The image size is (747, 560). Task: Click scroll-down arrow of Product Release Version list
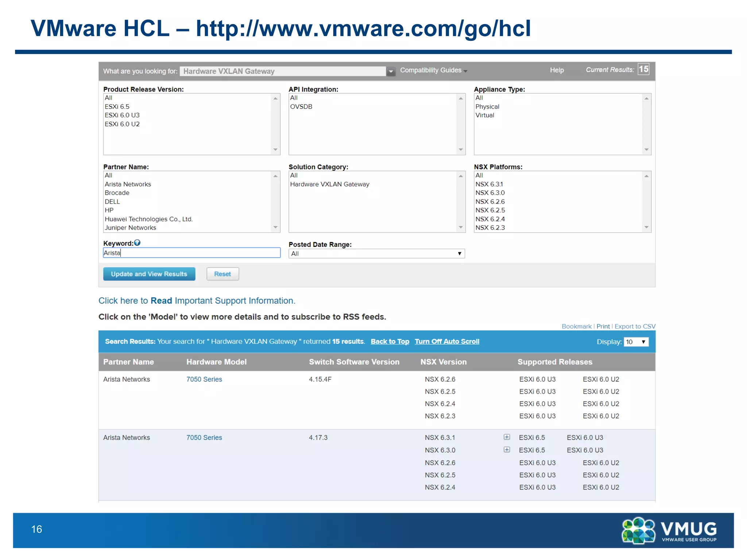275,150
